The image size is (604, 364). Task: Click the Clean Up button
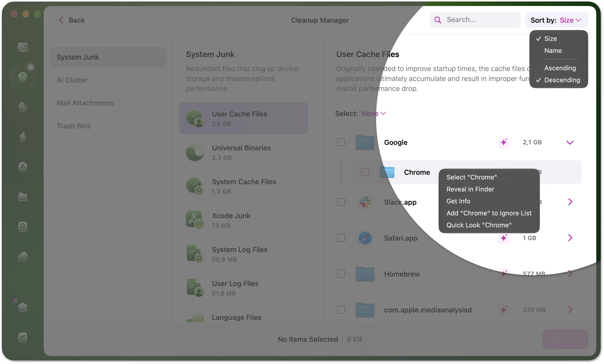[x=565, y=339]
